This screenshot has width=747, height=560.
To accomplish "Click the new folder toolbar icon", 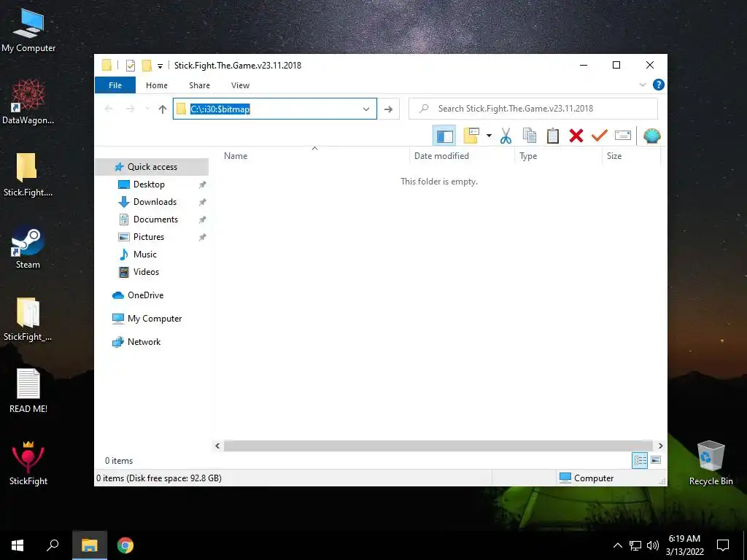I will pos(471,136).
